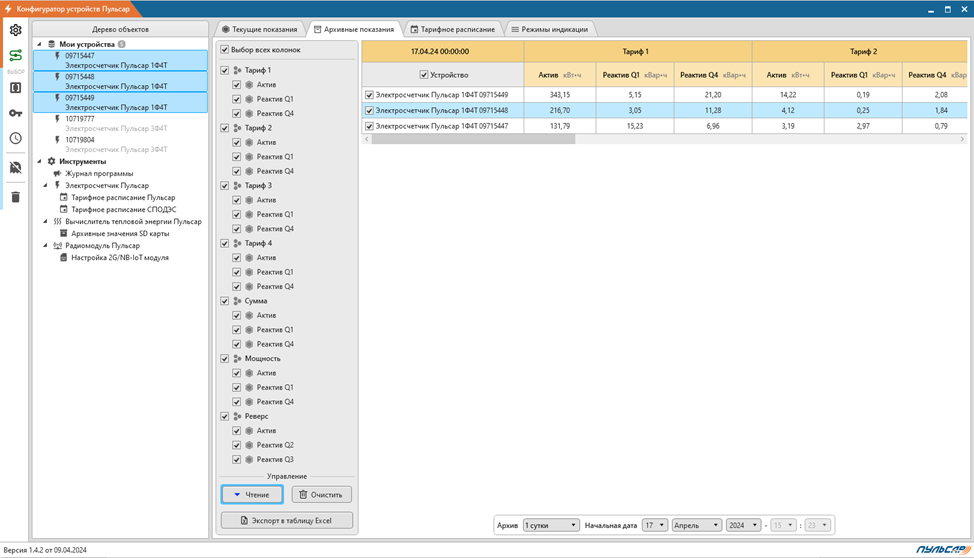
Task: Click Экспорт в таблицу Excel button
Action: tap(286, 521)
